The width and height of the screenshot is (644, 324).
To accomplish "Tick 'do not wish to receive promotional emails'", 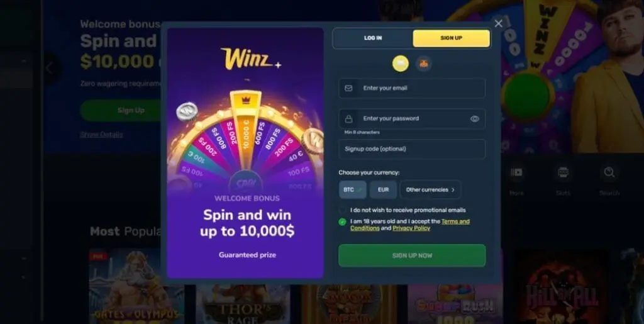I will (342, 210).
